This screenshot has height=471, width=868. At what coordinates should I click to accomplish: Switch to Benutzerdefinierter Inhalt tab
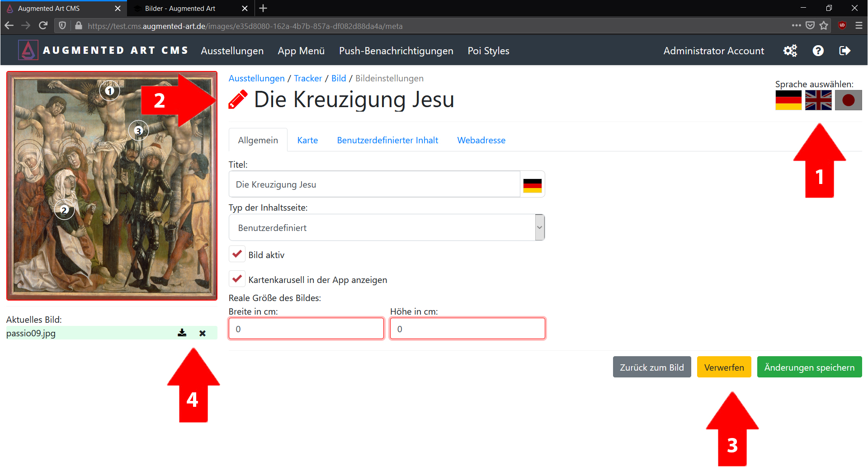387,140
